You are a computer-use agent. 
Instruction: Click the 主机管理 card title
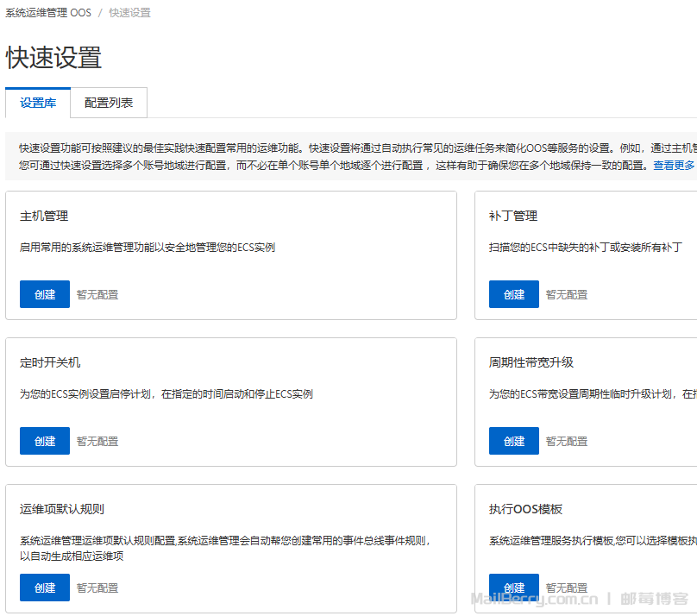pyautogui.click(x=44, y=216)
